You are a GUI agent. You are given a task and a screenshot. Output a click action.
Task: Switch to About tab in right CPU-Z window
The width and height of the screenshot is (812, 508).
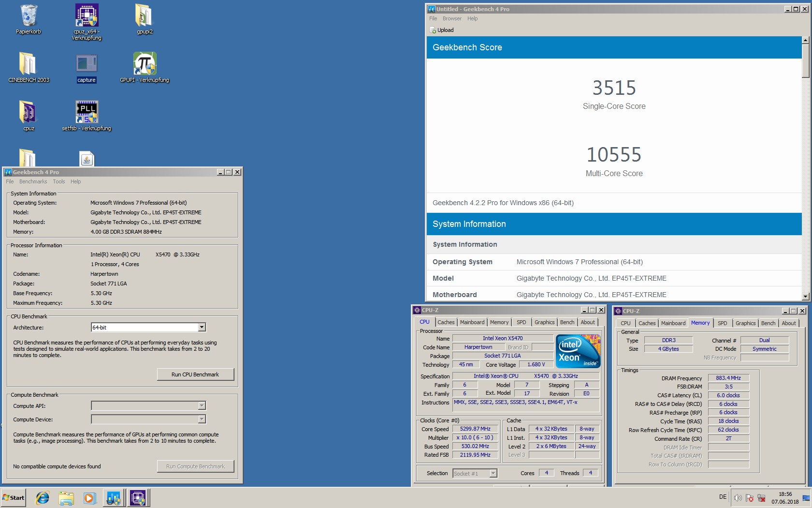(789, 323)
